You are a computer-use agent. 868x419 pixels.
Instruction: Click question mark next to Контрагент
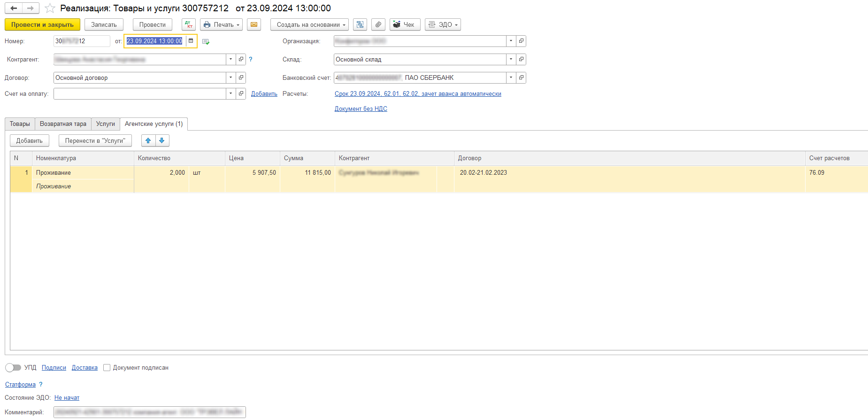pos(251,59)
